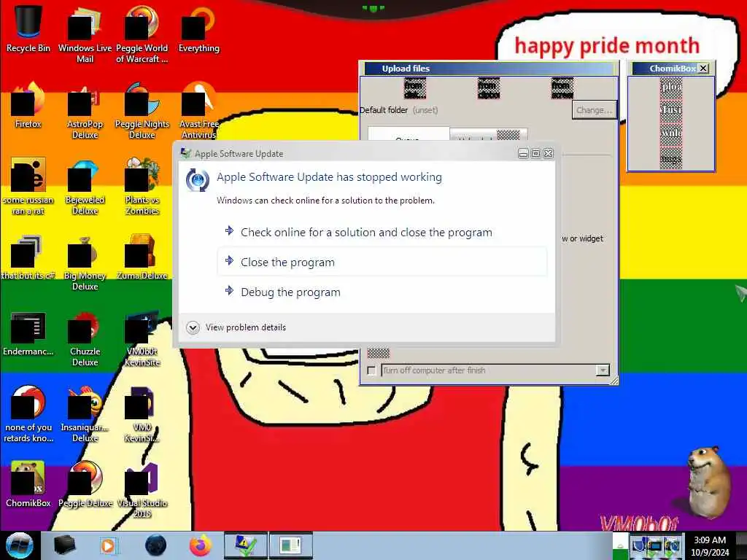Select the Zuma Deluxe desktop icon
This screenshot has height=560, width=747.
142,257
